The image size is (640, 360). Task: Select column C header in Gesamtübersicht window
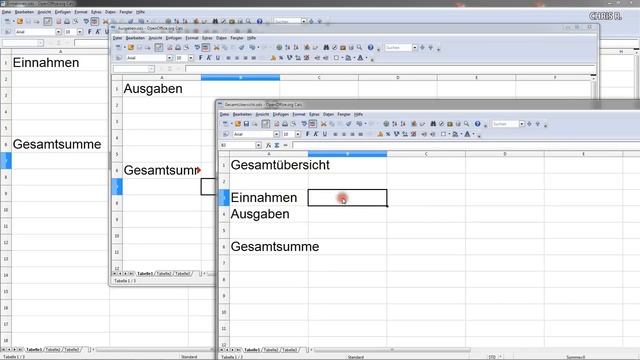click(426, 154)
